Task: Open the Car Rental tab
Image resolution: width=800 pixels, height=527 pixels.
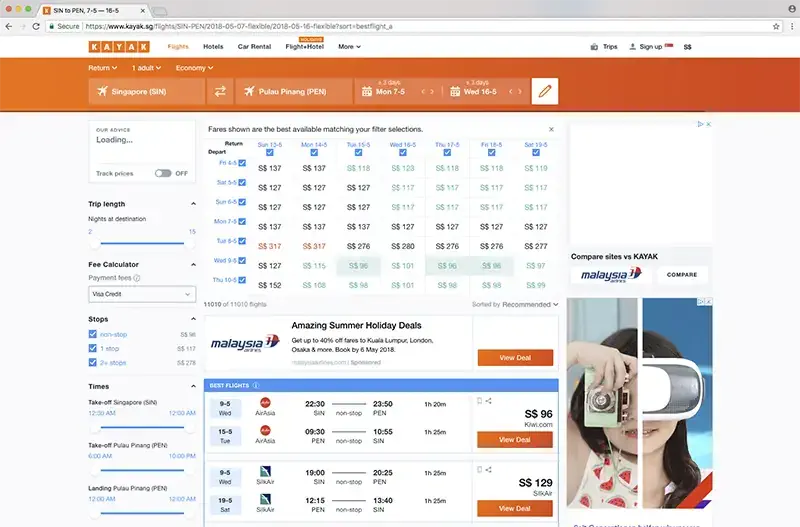Action: pyautogui.click(x=254, y=46)
